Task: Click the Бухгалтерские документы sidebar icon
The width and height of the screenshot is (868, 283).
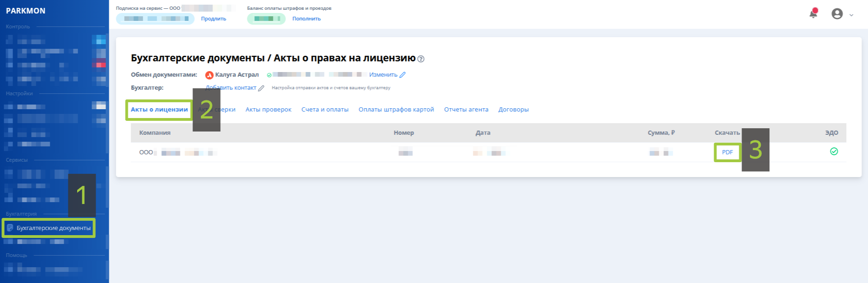Action: pyautogui.click(x=10, y=228)
